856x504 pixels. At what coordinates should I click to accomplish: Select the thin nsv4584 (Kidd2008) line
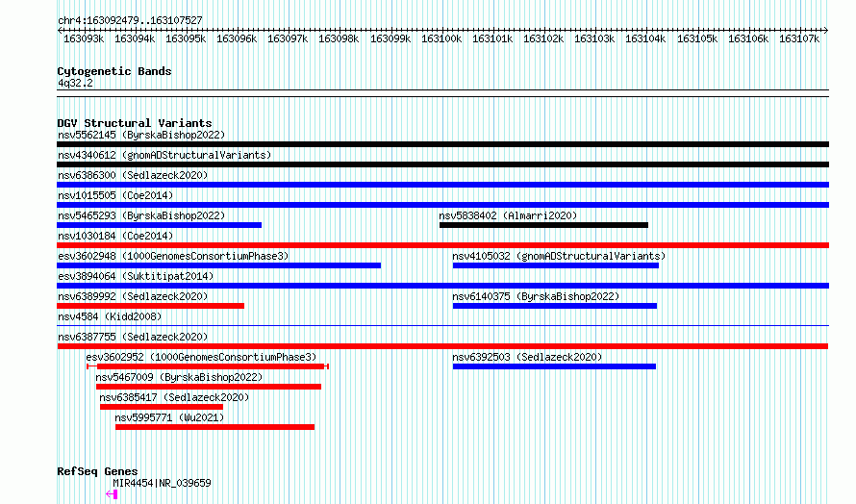coord(442,326)
